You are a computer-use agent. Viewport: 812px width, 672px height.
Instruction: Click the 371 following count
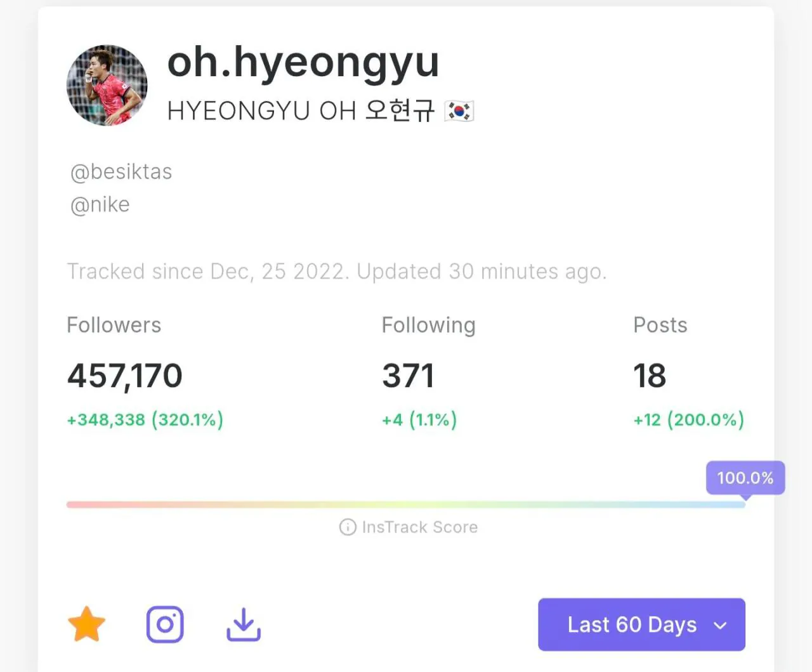(x=408, y=376)
